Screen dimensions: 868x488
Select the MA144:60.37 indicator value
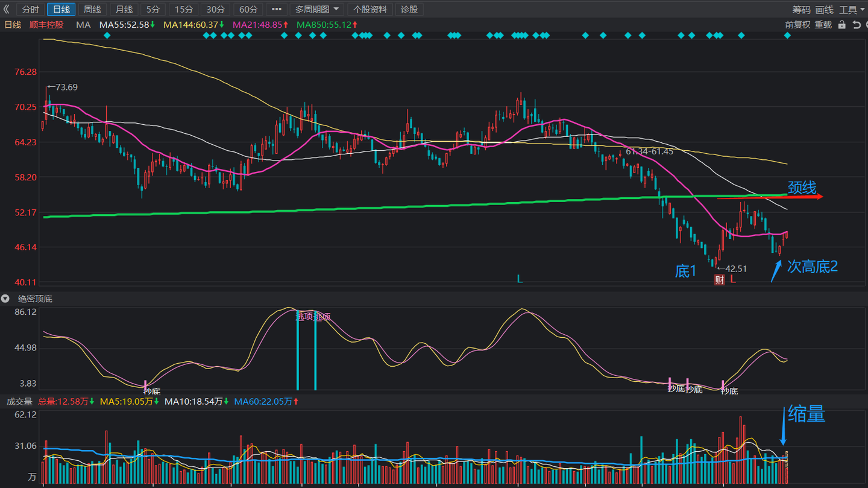pos(194,25)
